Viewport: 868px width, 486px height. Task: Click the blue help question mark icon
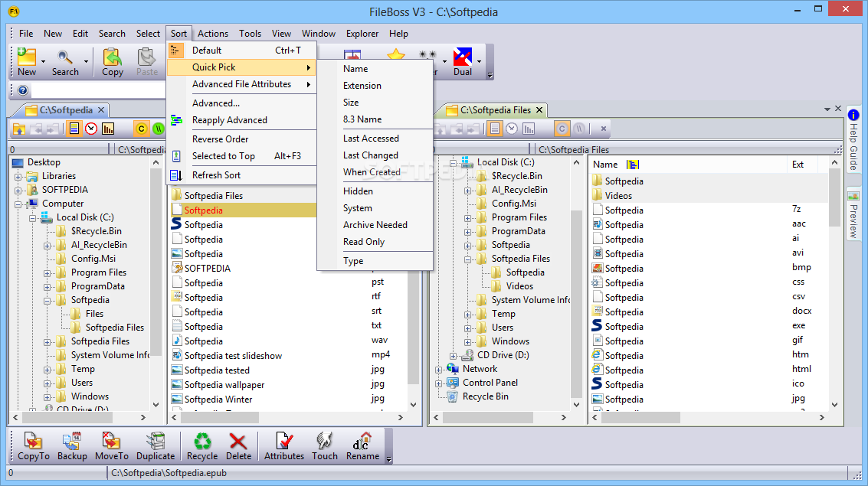[x=23, y=90]
